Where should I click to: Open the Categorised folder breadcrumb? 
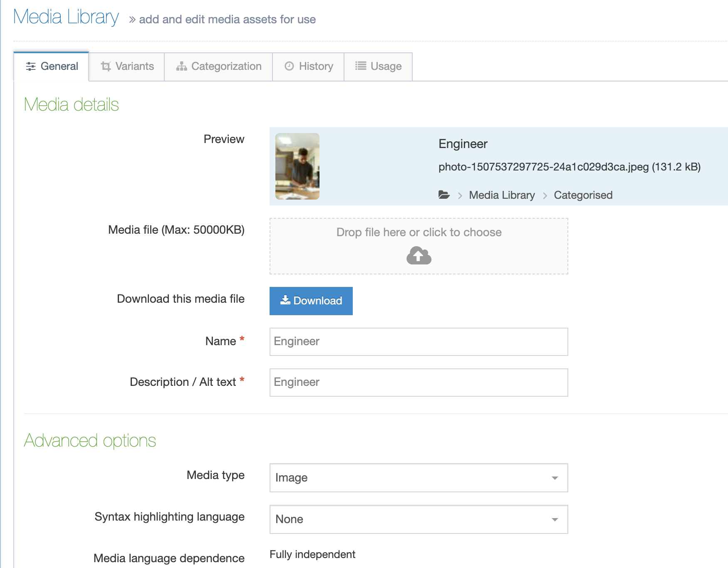tap(583, 195)
